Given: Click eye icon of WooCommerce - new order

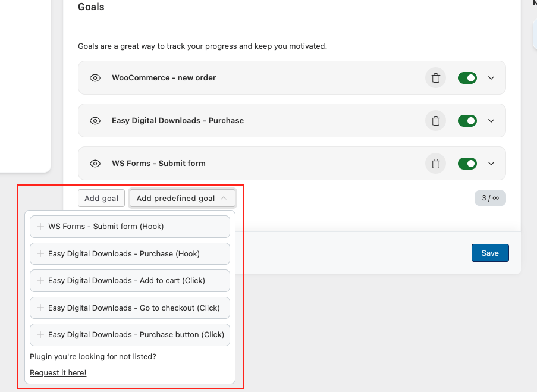Looking at the screenshot, I should coord(95,78).
